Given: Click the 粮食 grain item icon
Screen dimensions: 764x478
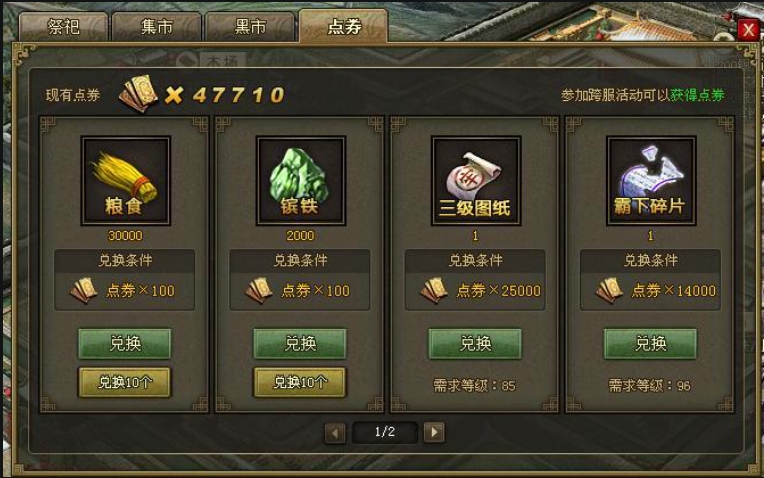Looking at the screenshot, I should [125, 181].
